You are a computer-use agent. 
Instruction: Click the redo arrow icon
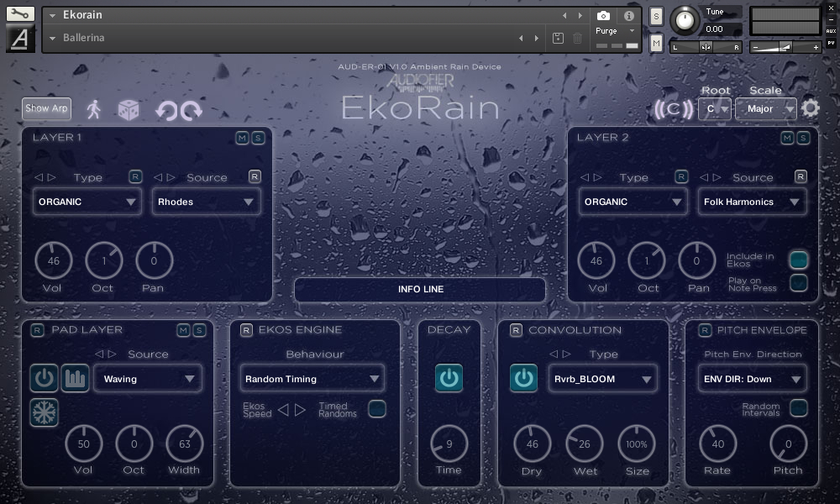[192, 111]
